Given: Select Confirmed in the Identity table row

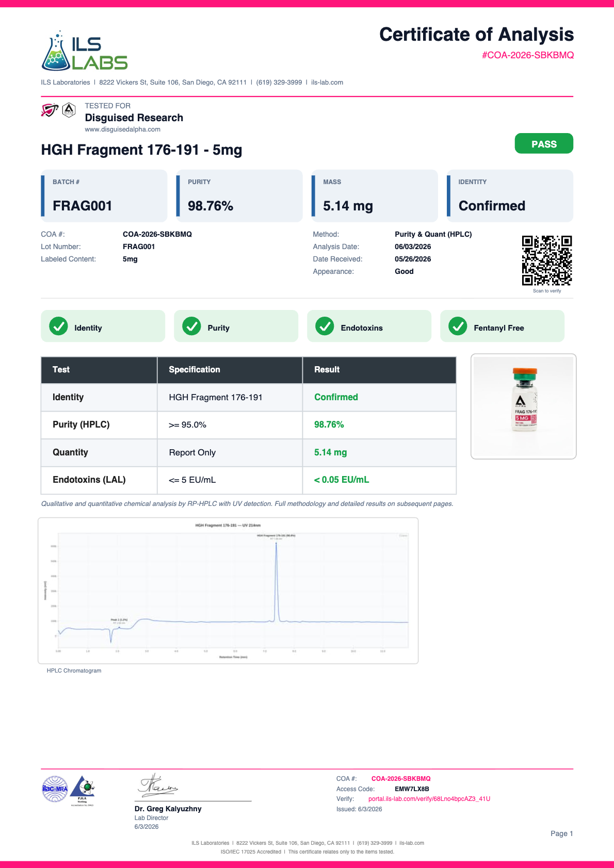Looking at the screenshot, I should [336, 397].
